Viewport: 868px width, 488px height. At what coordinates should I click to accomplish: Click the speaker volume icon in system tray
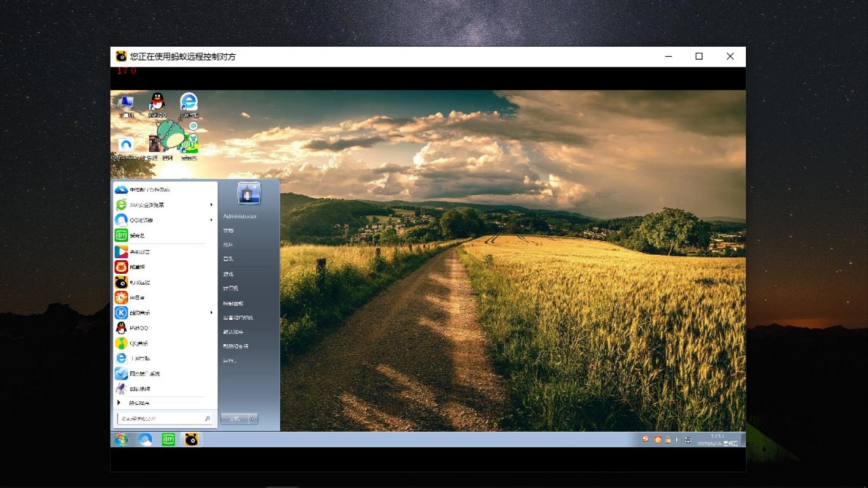(677, 440)
